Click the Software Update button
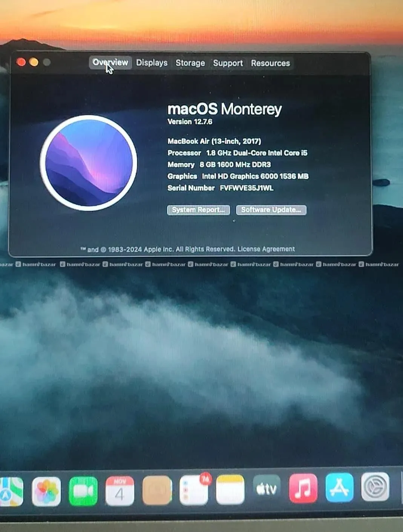 tap(271, 210)
